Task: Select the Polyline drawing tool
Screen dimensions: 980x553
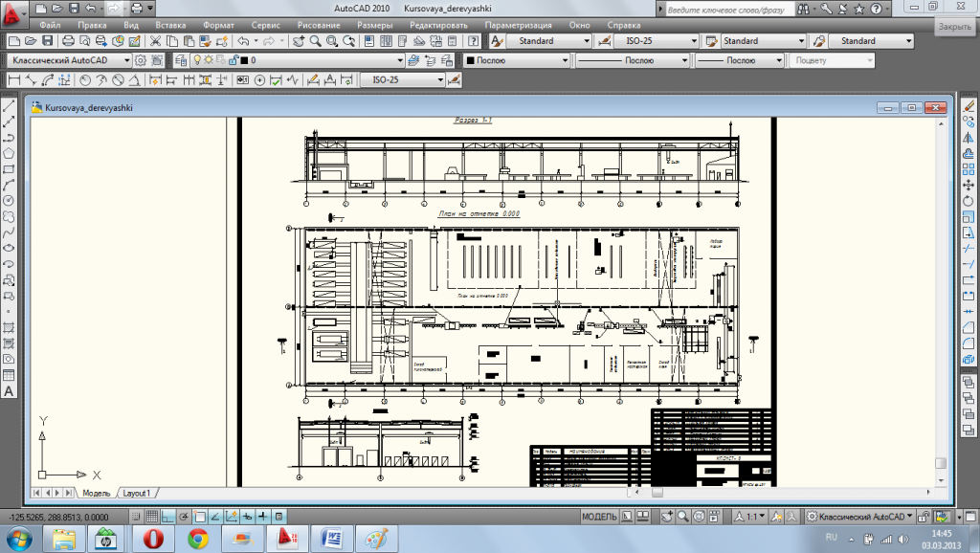Action: (9, 138)
